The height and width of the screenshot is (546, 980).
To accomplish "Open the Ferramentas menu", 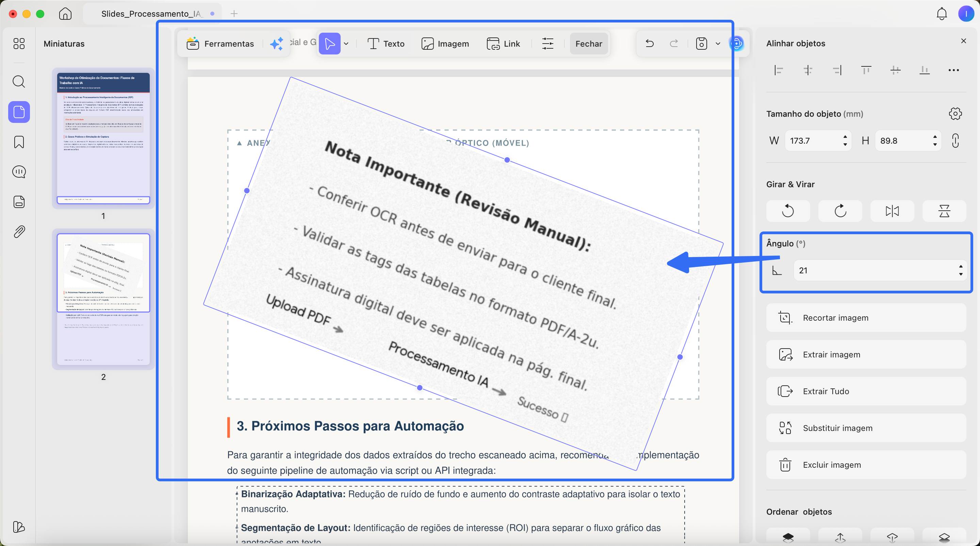I will [x=220, y=44].
